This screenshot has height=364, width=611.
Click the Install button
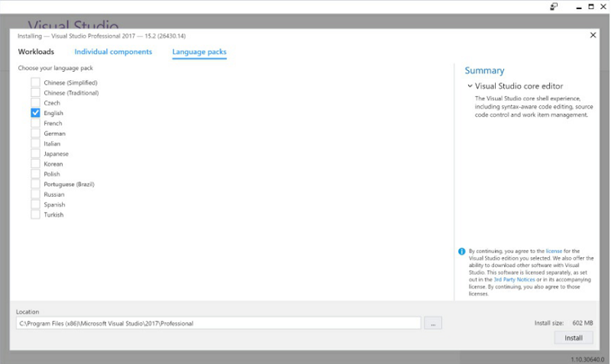pos(574,338)
